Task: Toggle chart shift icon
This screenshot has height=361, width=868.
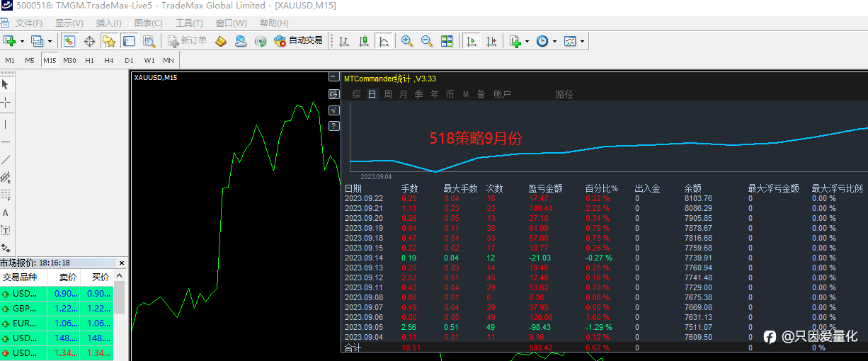Action: (491, 41)
